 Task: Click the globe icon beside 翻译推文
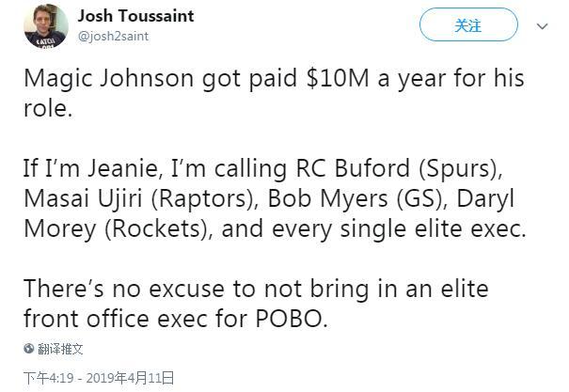point(29,349)
